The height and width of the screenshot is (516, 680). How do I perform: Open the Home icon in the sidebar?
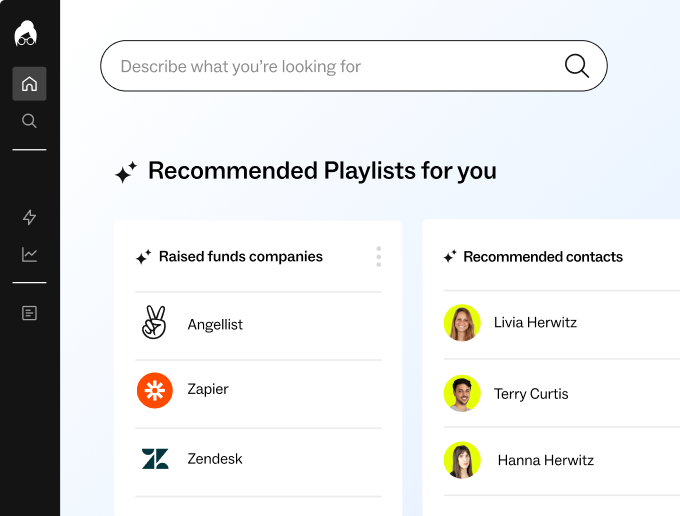click(29, 84)
